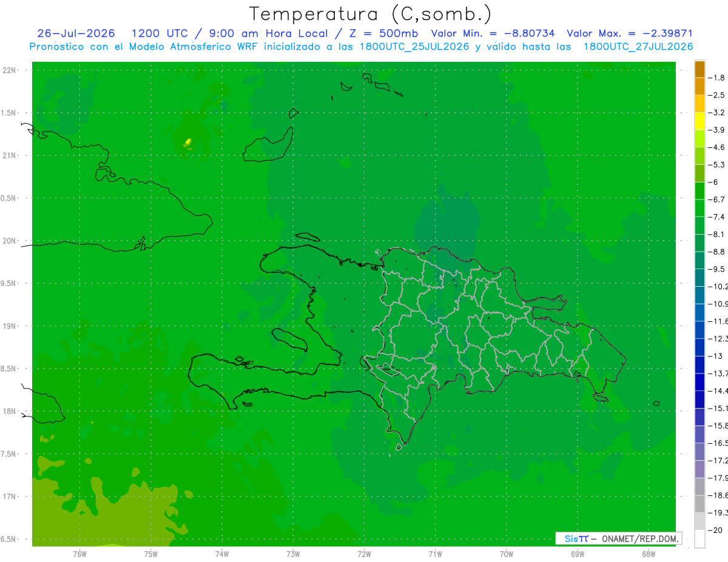Click the "-6.7" color bar value

[716, 199]
